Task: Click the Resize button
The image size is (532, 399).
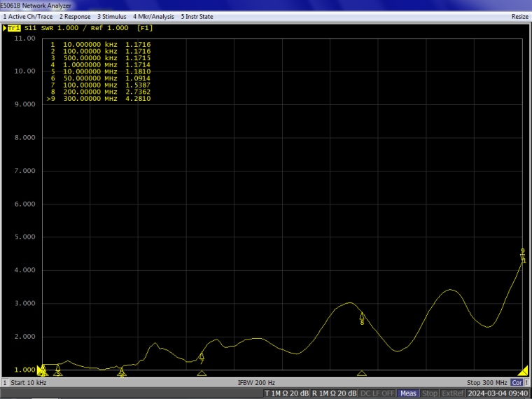Action: point(519,16)
